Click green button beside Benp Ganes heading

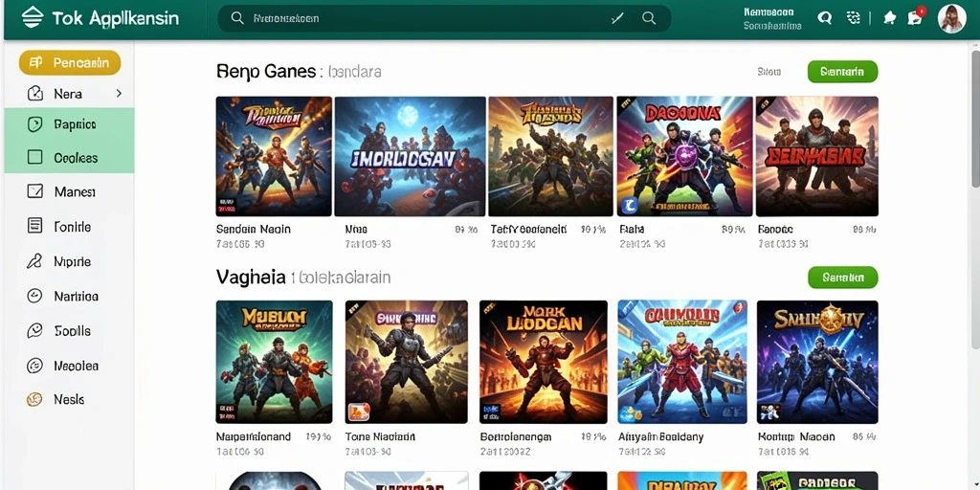[842, 72]
